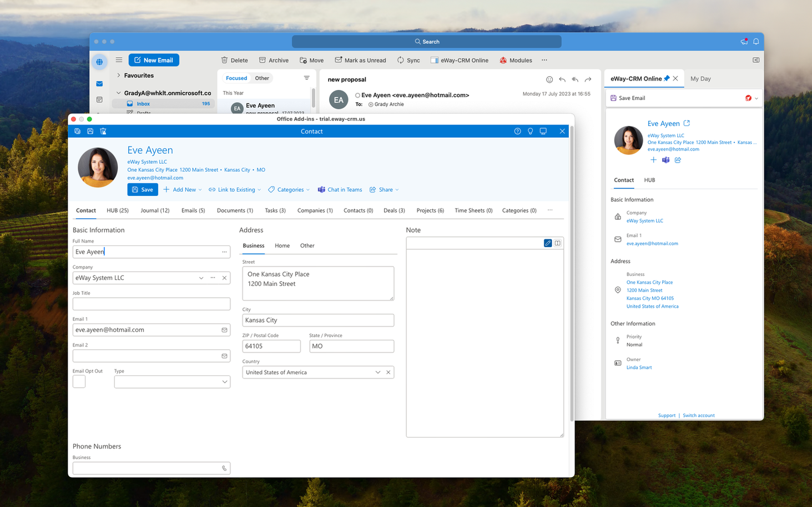This screenshot has height=507, width=812.
Task: Open My Day tab in Outlook
Action: (700, 79)
